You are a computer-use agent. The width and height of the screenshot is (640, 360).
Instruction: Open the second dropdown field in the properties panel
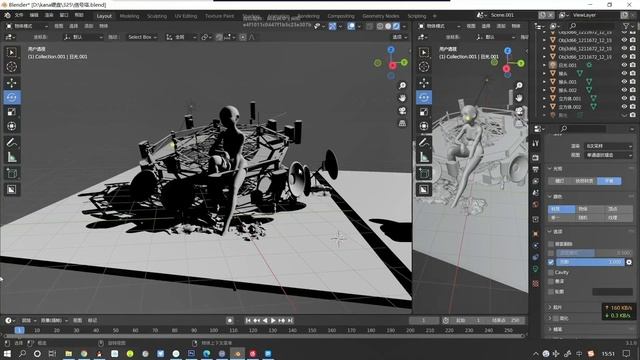609,155
